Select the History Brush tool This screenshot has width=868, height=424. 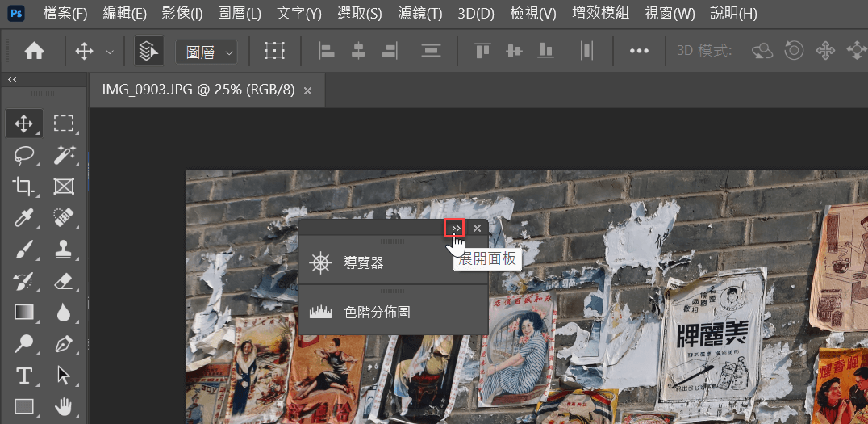click(x=24, y=282)
